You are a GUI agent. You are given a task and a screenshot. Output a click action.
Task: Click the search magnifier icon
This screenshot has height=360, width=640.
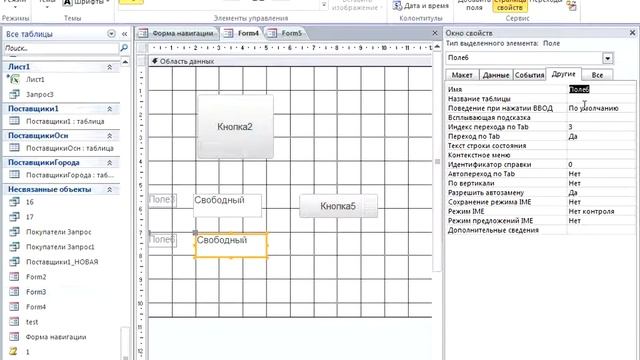pos(124,48)
